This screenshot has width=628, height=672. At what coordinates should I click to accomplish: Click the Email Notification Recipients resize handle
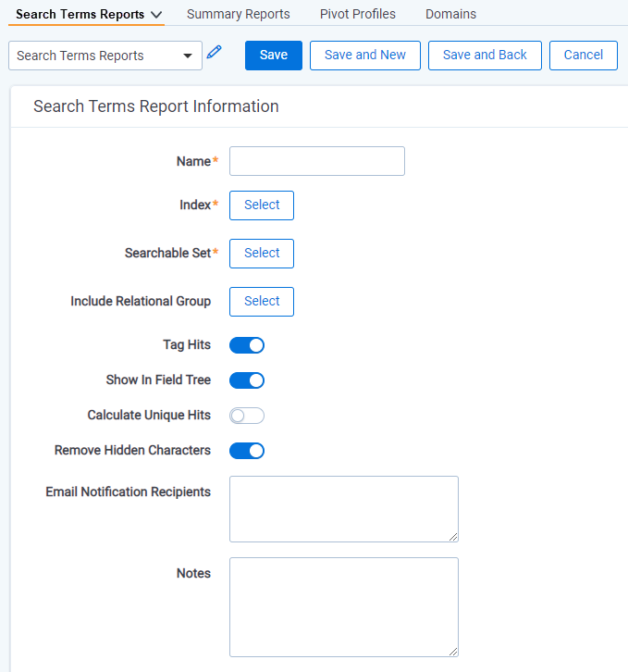point(453,537)
